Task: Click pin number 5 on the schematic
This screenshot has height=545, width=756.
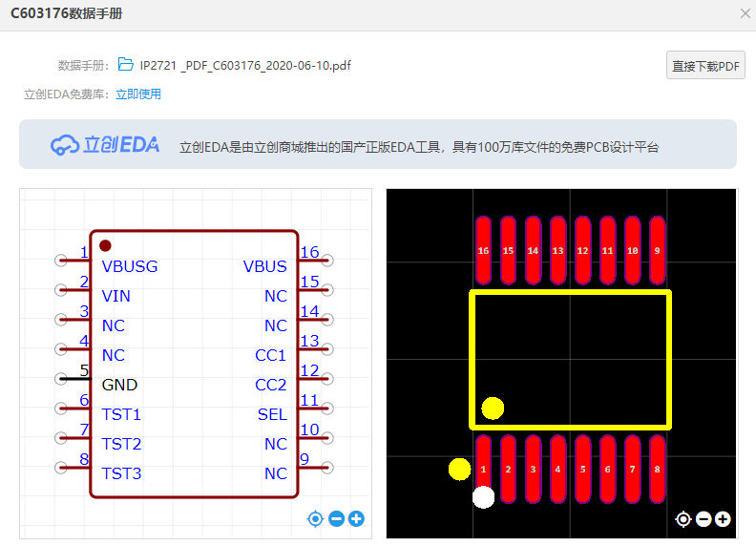Action: 84,370
